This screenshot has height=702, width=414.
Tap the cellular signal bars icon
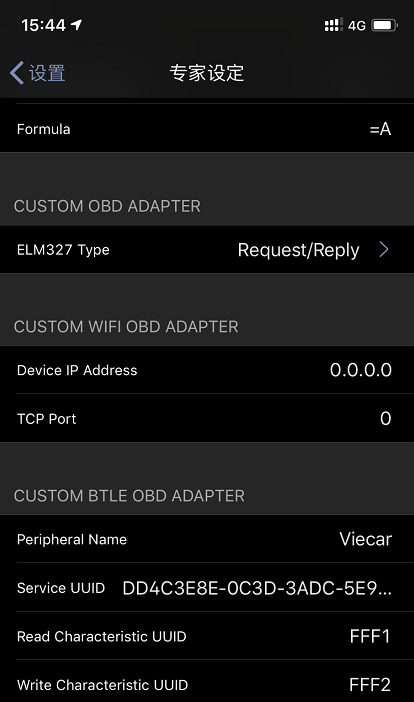click(333, 25)
